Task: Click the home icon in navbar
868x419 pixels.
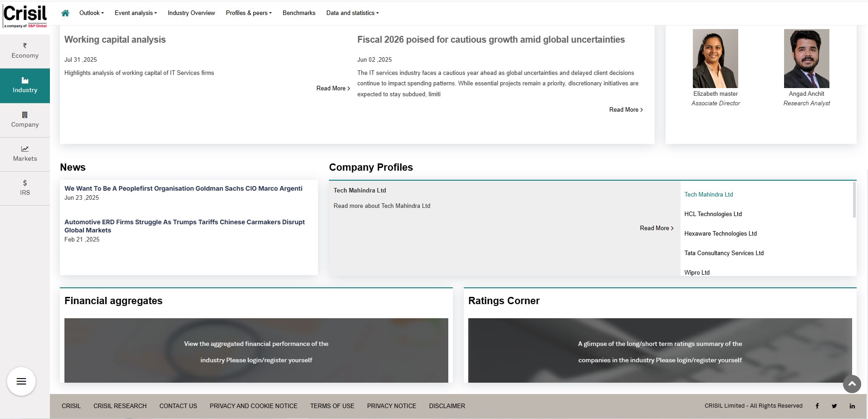Action: 65,13
